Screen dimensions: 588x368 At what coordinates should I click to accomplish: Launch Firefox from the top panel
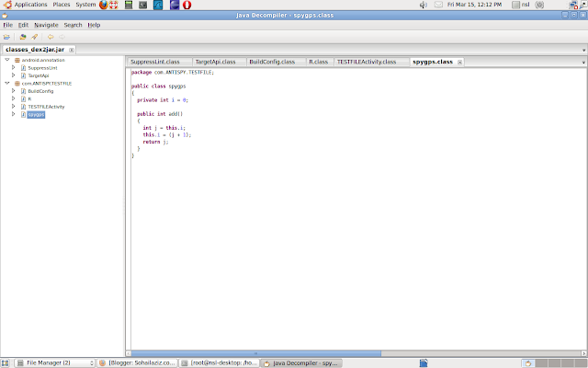pos(104,5)
